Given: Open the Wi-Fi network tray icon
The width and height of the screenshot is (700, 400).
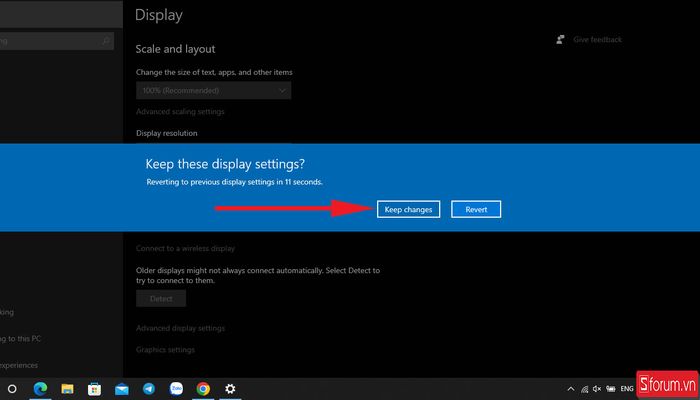Looking at the screenshot, I should click(583, 388).
